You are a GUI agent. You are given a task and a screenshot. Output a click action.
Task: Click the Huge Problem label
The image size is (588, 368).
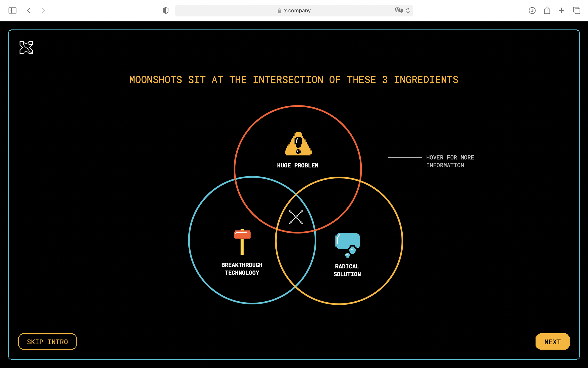298,166
